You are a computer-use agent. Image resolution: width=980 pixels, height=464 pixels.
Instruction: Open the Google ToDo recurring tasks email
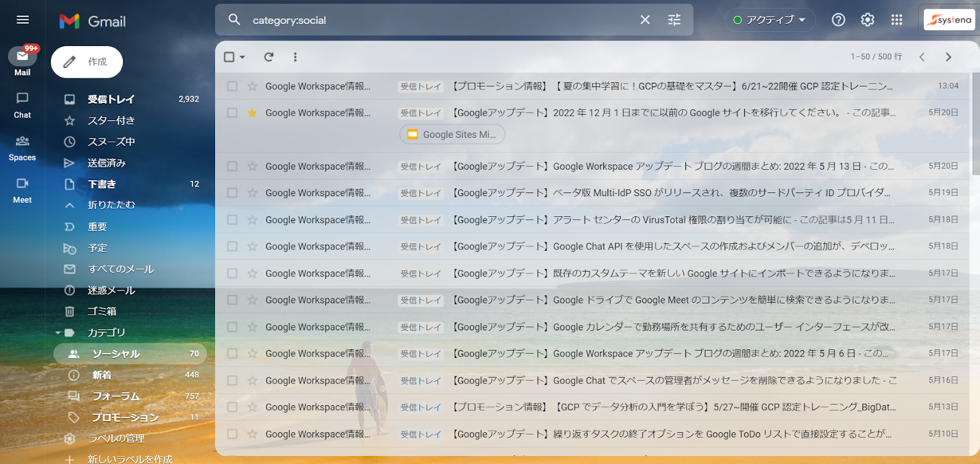tap(592, 434)
